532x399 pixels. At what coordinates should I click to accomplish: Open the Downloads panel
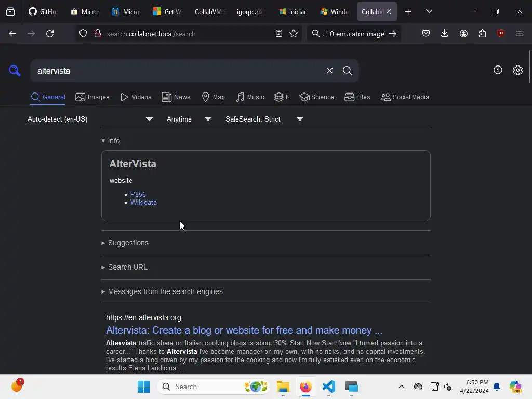[x=445, y=34]
